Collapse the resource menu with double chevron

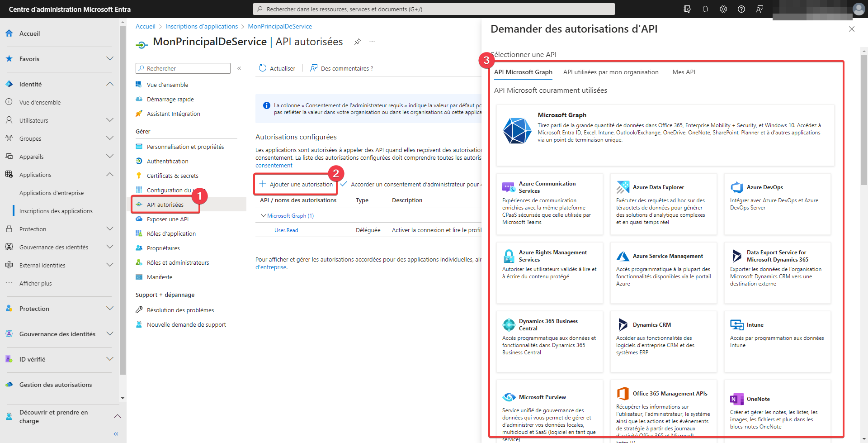point(239,68)
